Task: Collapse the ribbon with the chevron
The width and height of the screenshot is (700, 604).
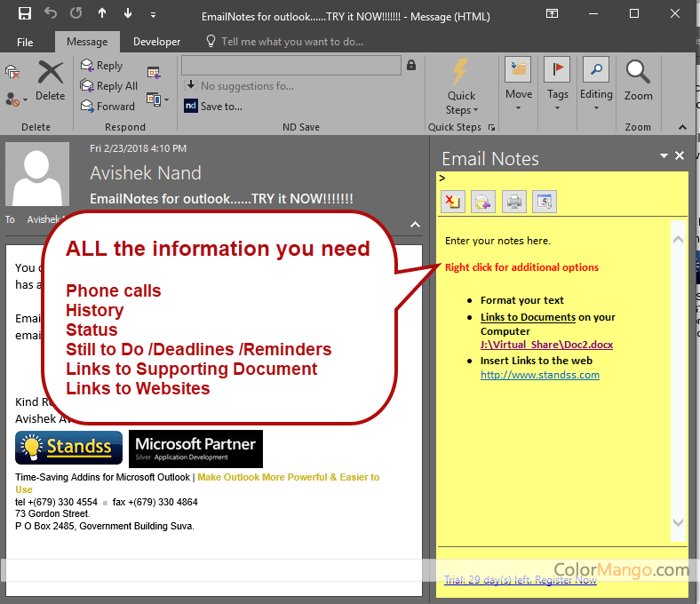Action: point(680,127)
